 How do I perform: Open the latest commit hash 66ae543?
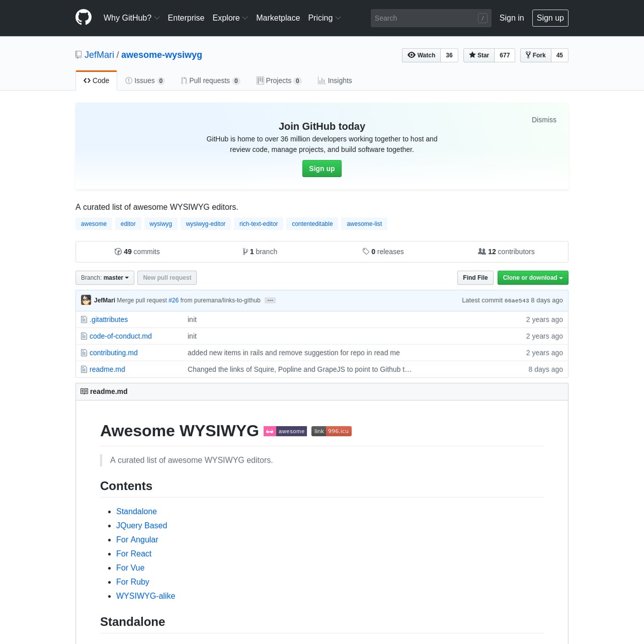[x=516, y=301]
